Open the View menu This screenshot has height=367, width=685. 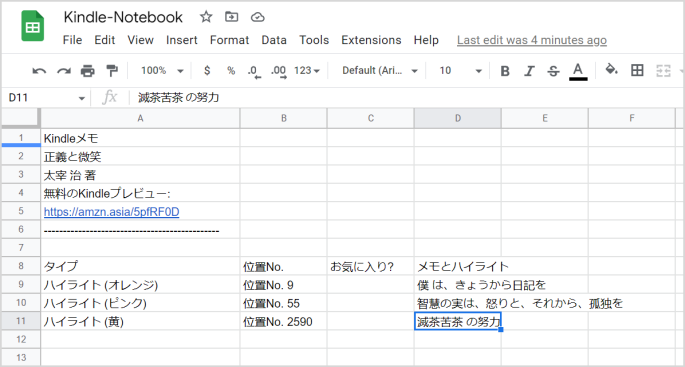pos(141,40)
